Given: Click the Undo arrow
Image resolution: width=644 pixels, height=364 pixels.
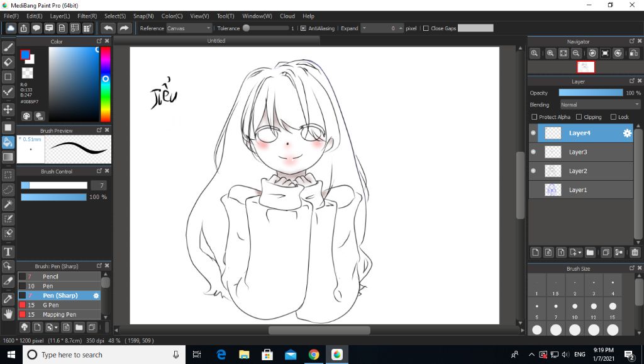Looking at the screenshot, I should pyautogui.click(x=108, y=28).
